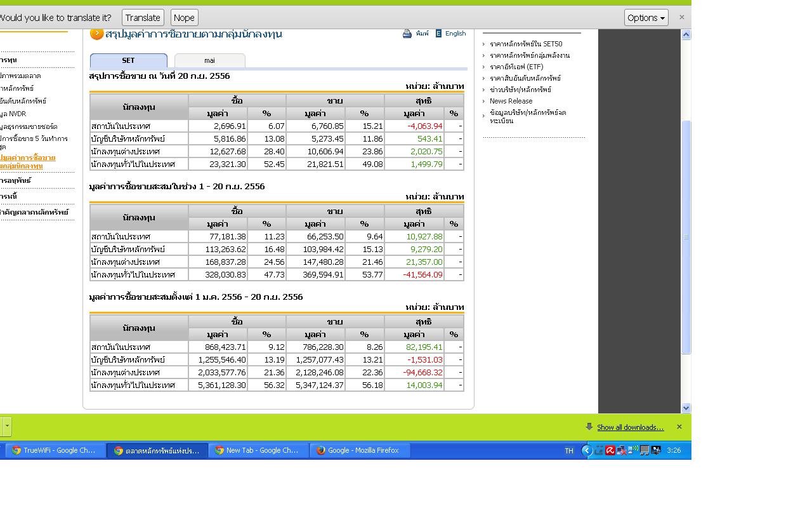The image size is (812, 508).
Task: Open the download item dropdown arrow at bottom left
Action: [6, 427]
